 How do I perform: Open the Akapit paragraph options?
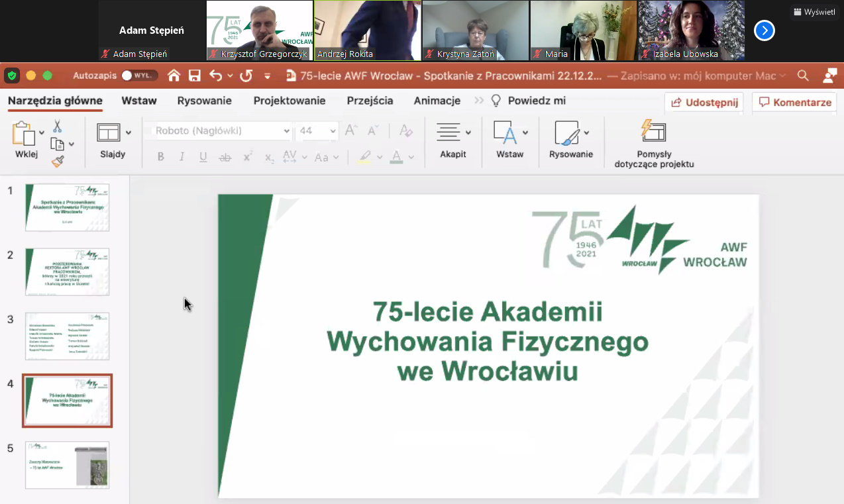click(x=453, y=140)
